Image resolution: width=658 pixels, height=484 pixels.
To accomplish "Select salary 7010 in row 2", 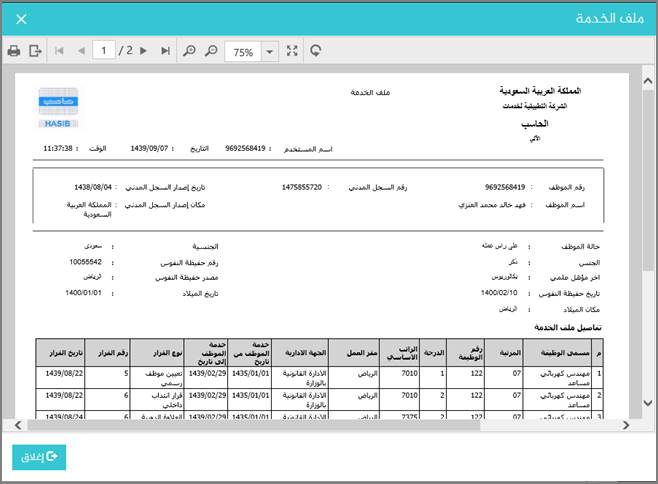I will click(409, 395).
